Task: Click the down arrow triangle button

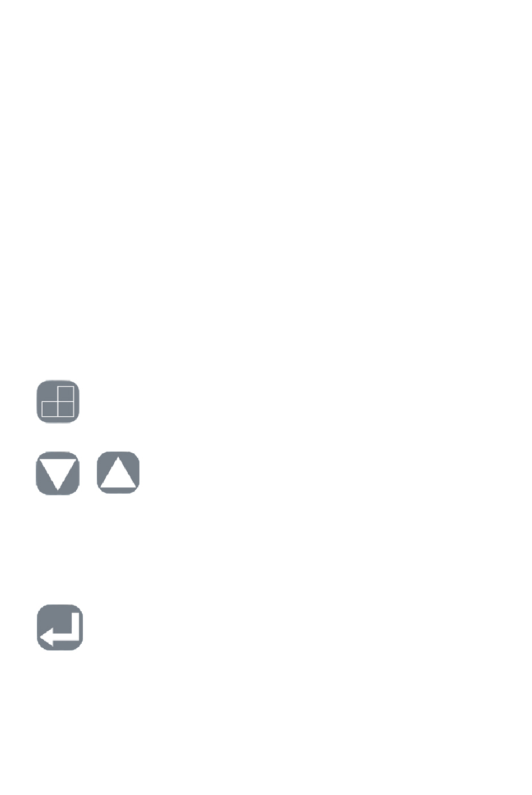Action: pyautogui.click(x=58, y=473)
